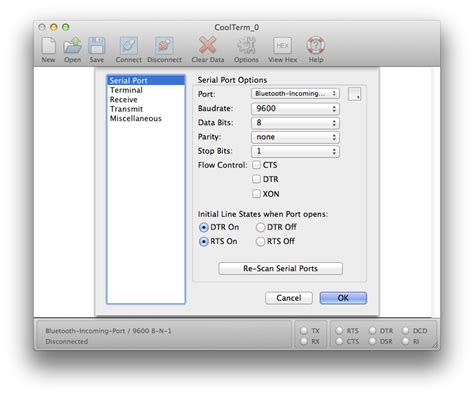The height and width of the screenshot is (397, 474).
Task: Select the DTR Off radio button
Action: (260, 227)
